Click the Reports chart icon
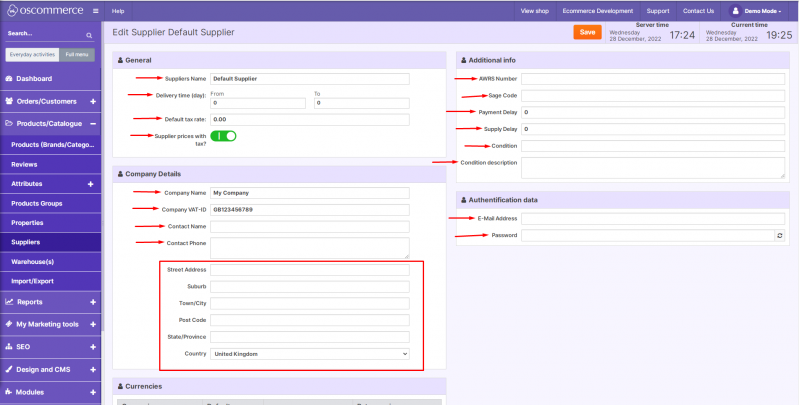This screenshot has height=405, width=799. tap(9, 302)
